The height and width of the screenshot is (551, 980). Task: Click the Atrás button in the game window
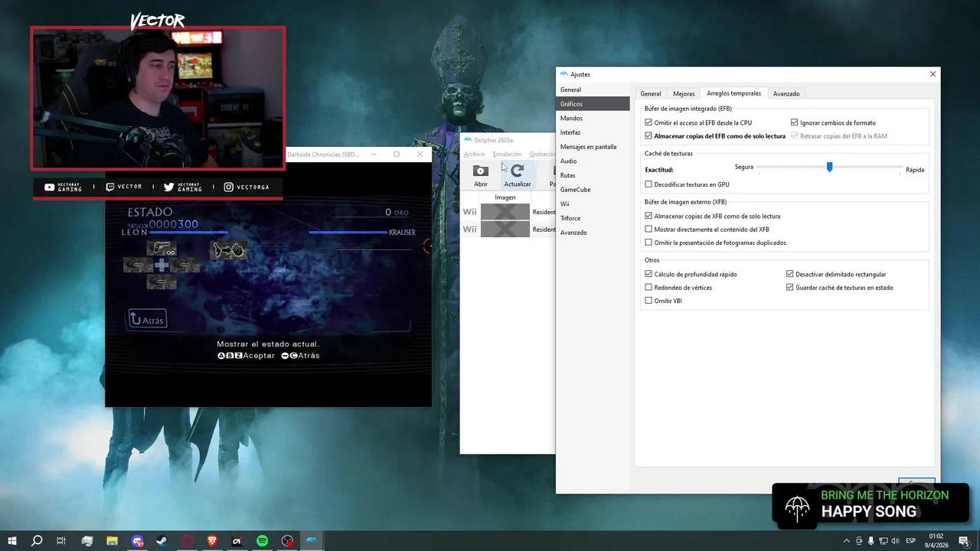147,320
